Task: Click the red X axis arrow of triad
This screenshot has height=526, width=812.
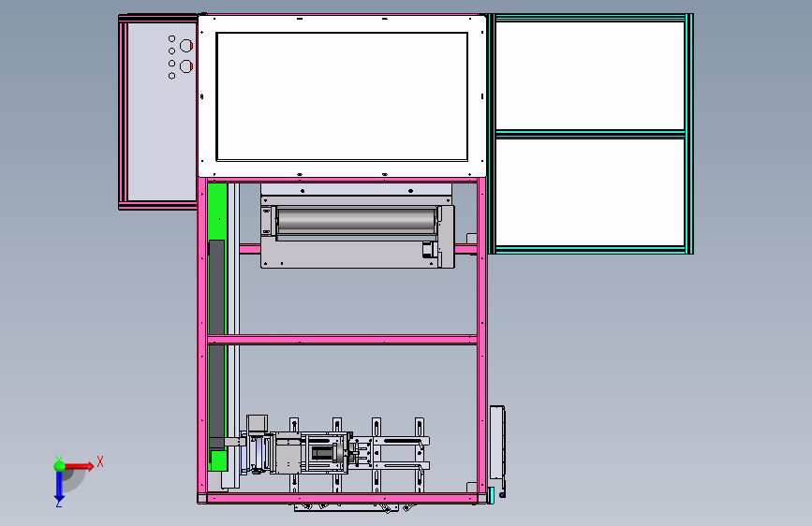Action: click(x=81, y=466)
